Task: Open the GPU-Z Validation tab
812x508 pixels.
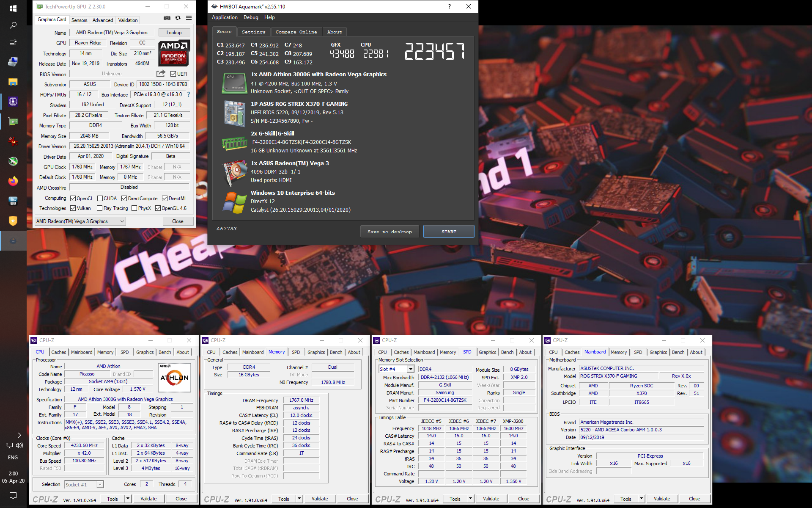Action: point(128,20)
